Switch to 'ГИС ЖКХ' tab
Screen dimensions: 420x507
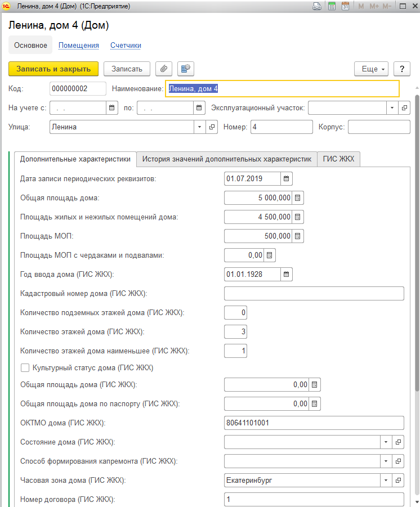tap(338, 159)
